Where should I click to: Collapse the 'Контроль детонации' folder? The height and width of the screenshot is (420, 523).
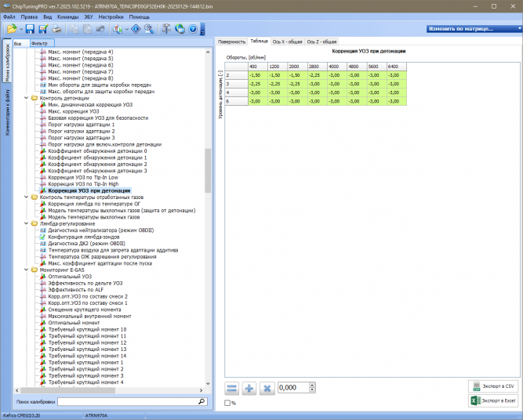[27, 98]
